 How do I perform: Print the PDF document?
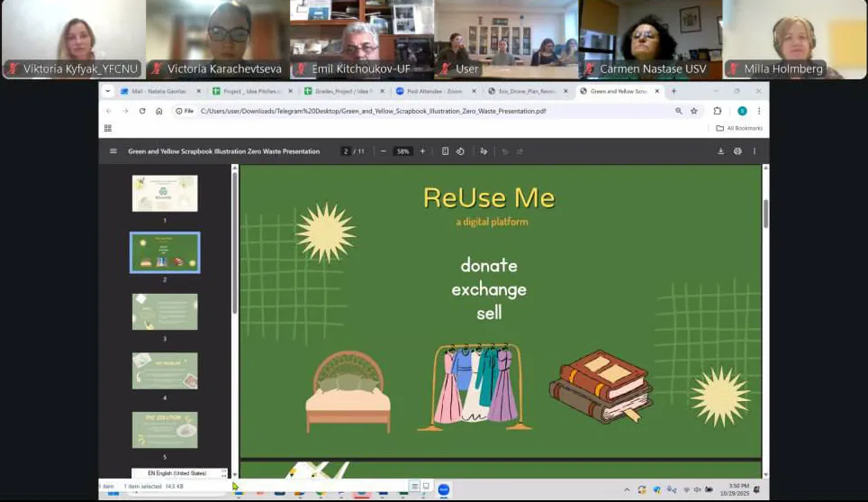coord(737,151)
